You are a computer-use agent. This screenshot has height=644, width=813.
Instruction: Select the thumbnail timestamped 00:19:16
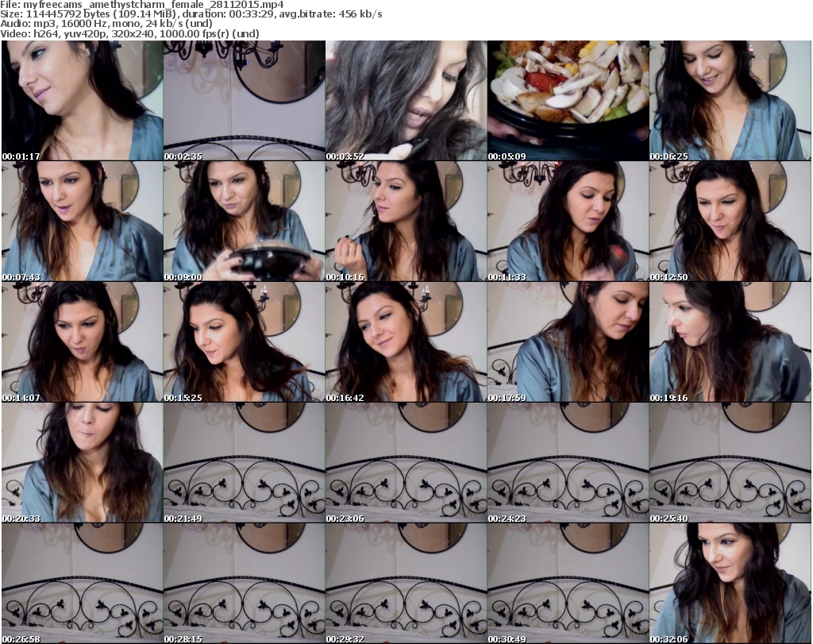tap(730, 342)
